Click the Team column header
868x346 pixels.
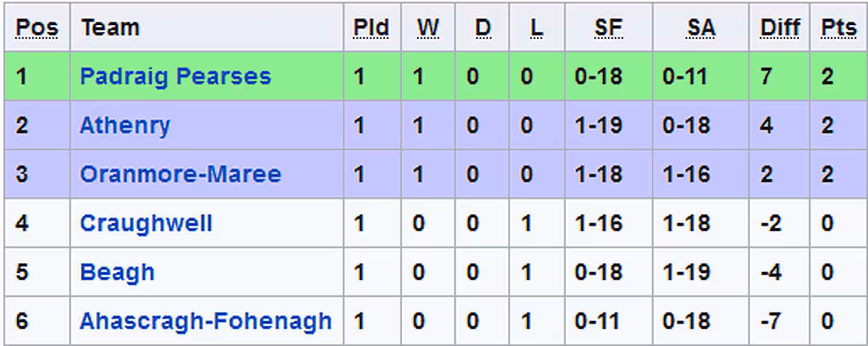coord(110,28)
